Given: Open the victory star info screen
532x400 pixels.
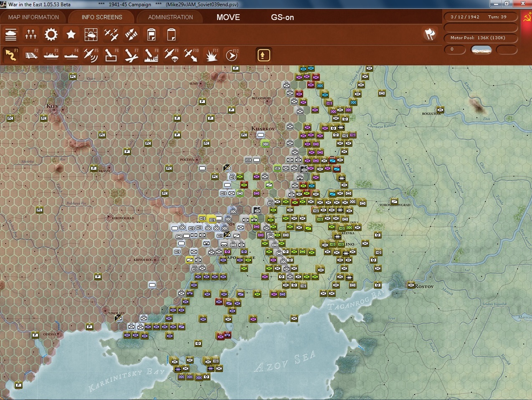Looking at the screenshot, I should tap(71, 34).
